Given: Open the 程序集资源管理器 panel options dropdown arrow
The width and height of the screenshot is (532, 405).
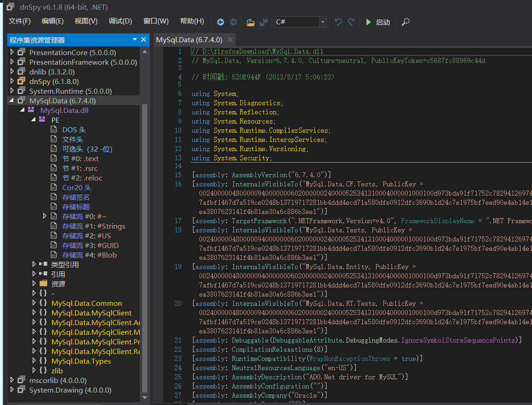Looking at the screenshot, I should 135,39.
